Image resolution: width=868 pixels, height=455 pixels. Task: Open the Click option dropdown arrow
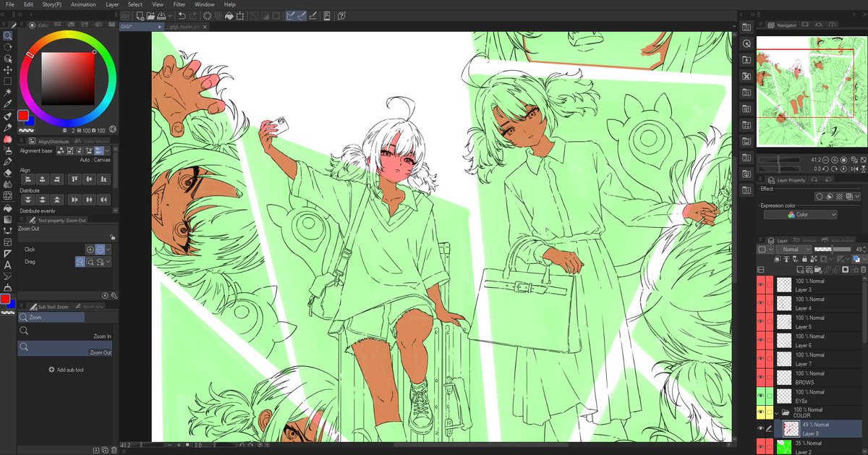click(109, 249)
